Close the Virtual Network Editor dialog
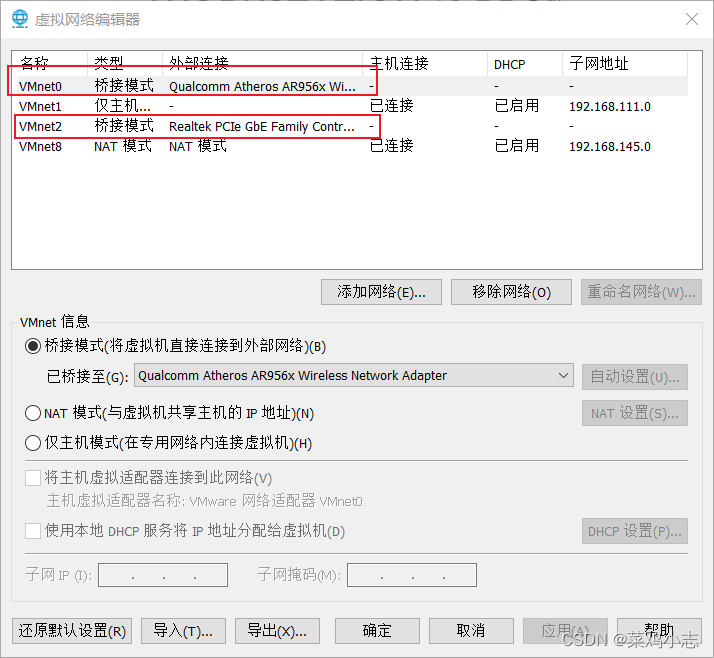The image size is (714, 658). (692, 19)
